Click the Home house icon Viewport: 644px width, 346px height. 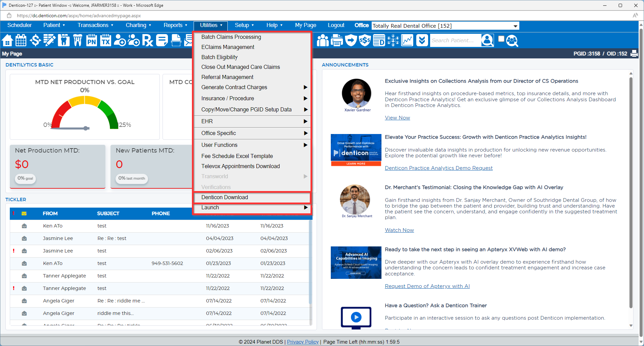click(x=7, y=41)
